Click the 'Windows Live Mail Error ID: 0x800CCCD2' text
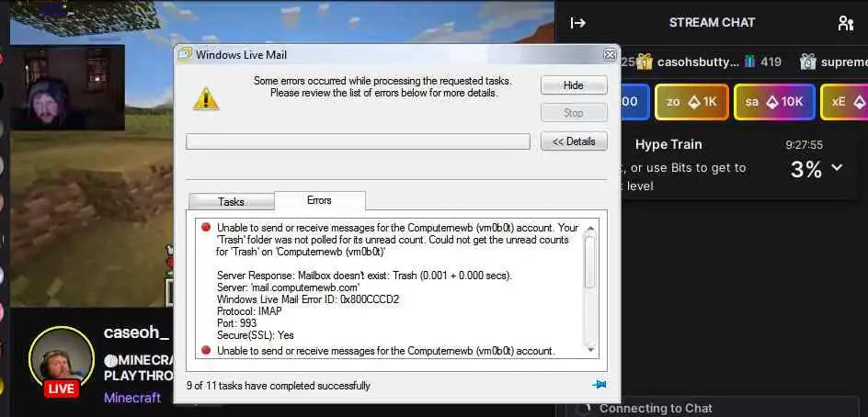Viewport: 868px width, 417px height. click(308, 299)
